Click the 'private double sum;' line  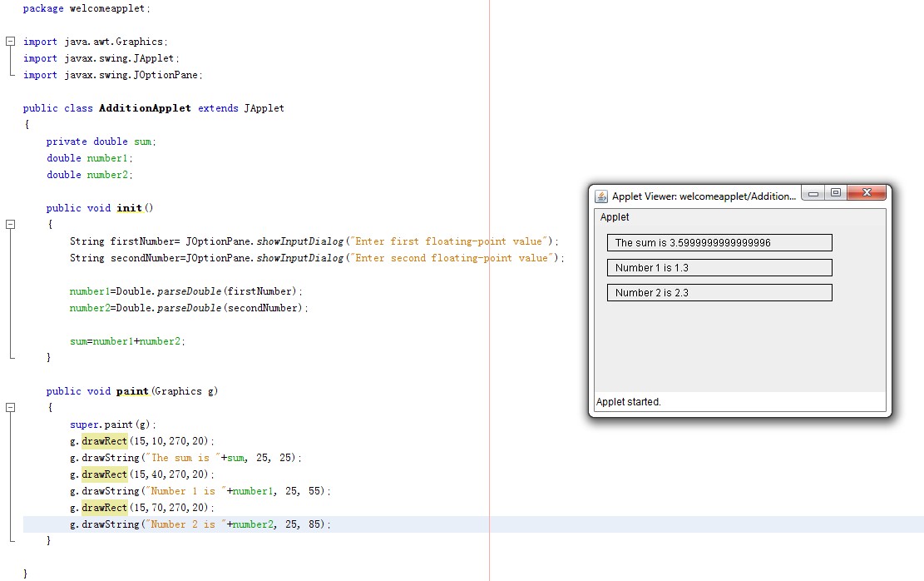pyautogui.click(x=101, y=142)
